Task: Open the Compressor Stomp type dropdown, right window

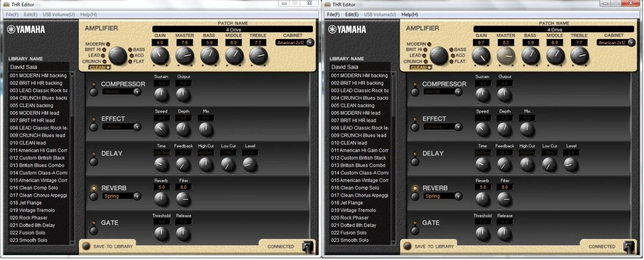Action: pos(458,92)
